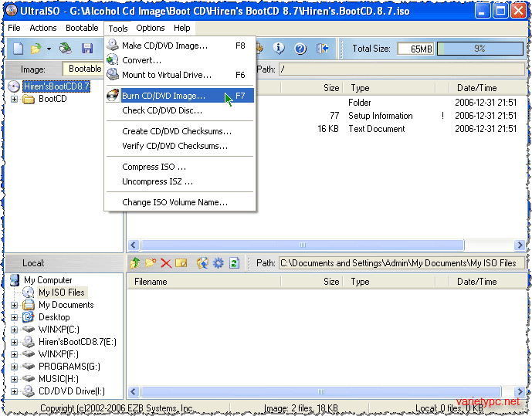Screen dimensions: 532x416
Task: Click the 9% capacity progress bar
Action: tap(479, 49)
